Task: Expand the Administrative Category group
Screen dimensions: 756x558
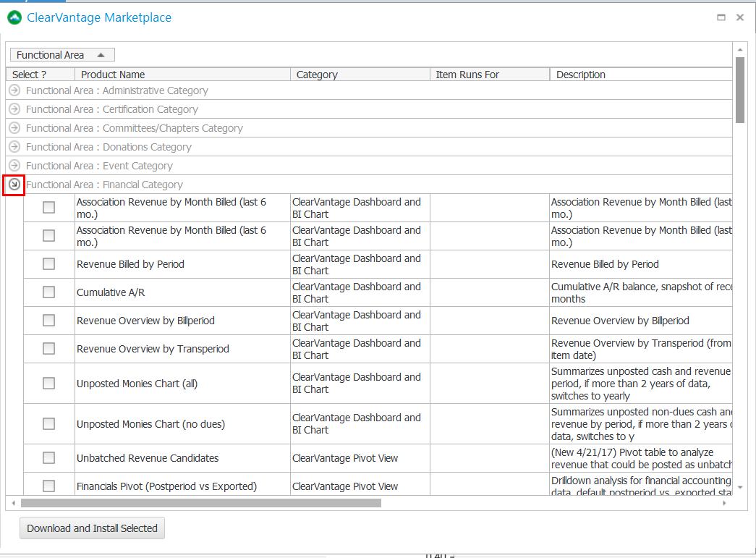Action: tap(14, 90)
